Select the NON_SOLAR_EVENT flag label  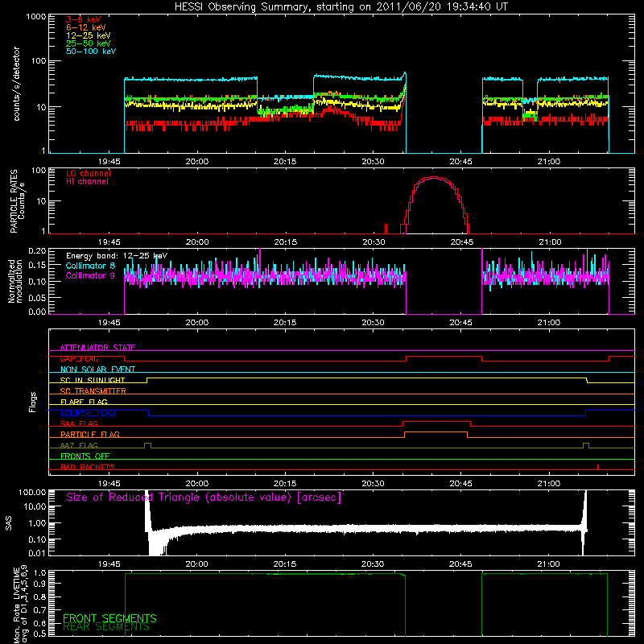97,369
